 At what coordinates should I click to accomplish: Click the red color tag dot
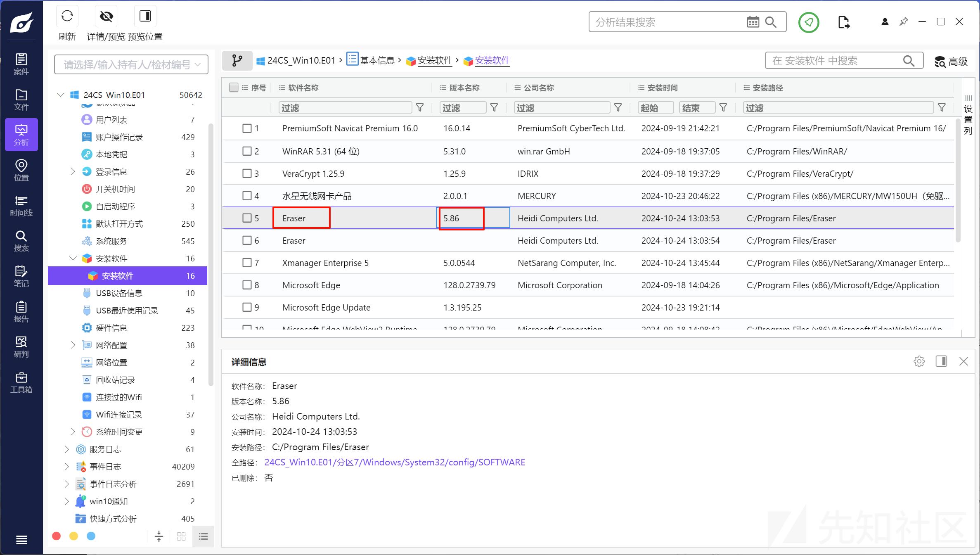(57, 536)
